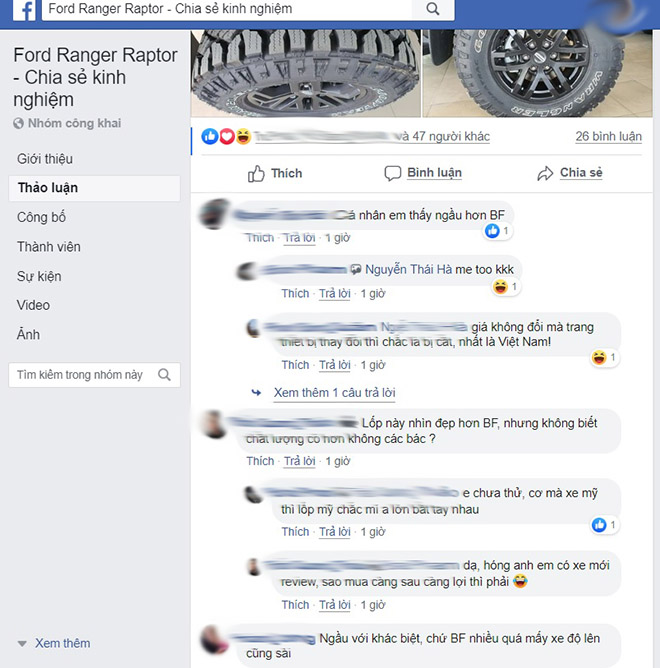Open the Wrangler tire photo on the right
The width and height of the screenshot is (660, 668).
(x=537, y=73)
